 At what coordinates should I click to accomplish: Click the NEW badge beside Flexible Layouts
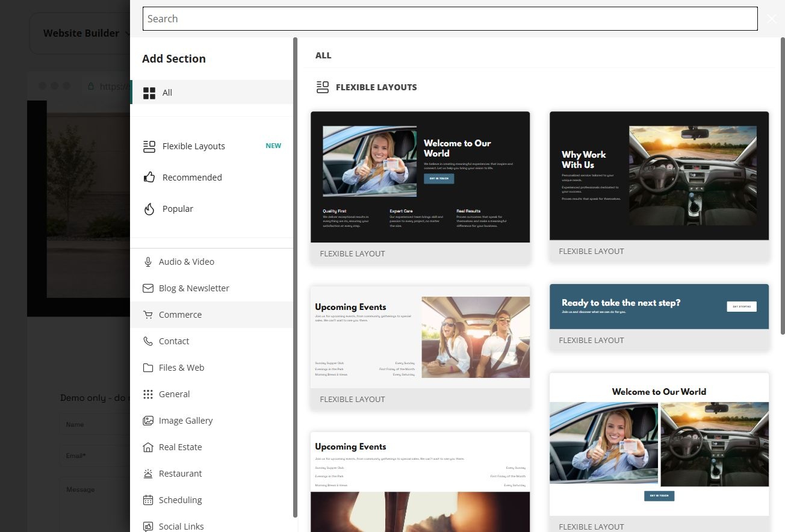pos(273,146)
